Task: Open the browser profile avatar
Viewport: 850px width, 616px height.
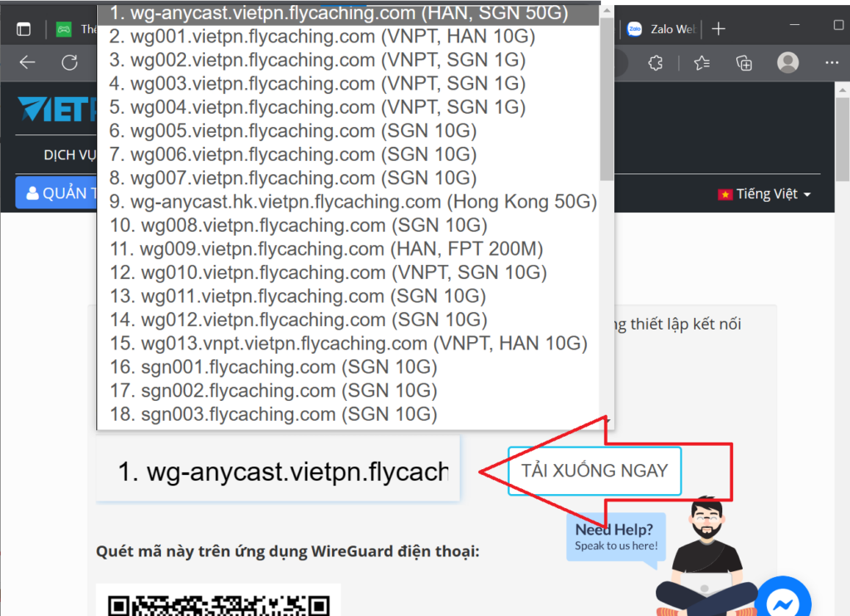Action: [x=788, y=62]
